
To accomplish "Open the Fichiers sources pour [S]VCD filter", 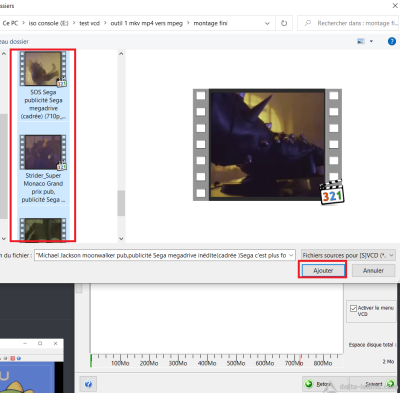I will (x=348, y=255).
